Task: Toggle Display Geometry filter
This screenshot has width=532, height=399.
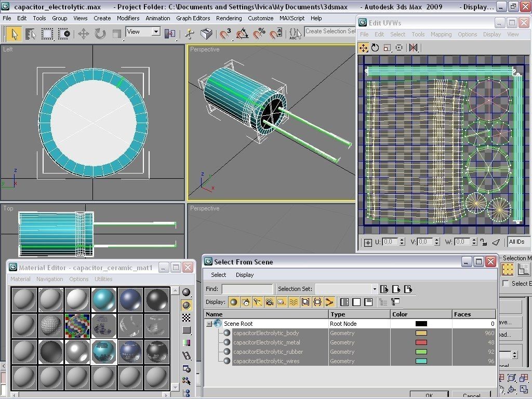Action: tap(233, 302)
